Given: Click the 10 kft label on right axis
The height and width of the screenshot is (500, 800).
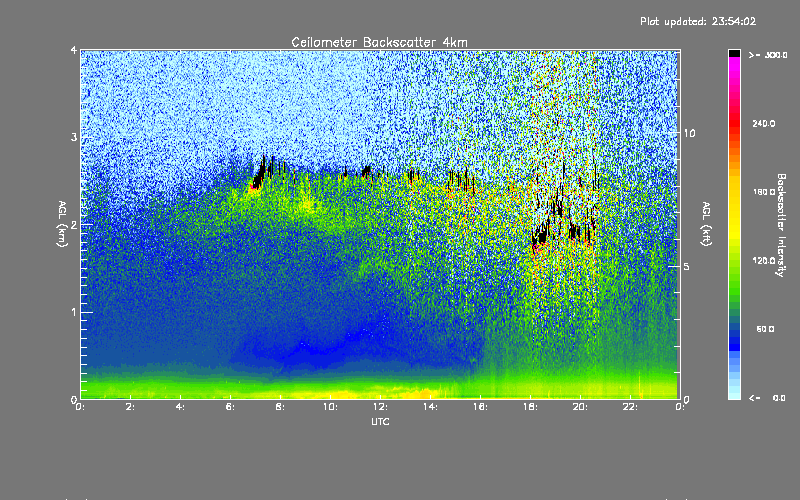Looking at the screenshot, I should tap(689, 133).
